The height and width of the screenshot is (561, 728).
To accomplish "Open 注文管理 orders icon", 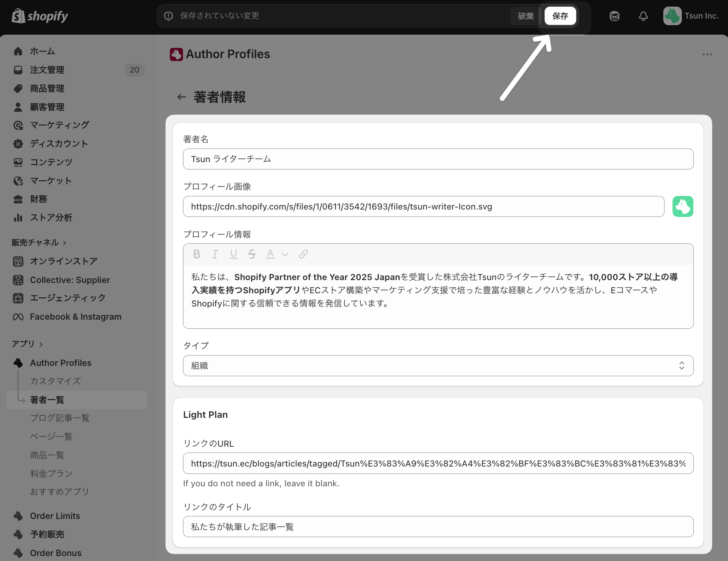I will (x=18, y=70).
